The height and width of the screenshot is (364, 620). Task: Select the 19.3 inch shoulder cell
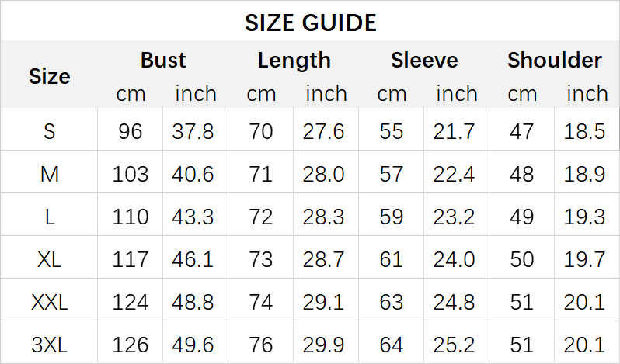coord(585,217)
